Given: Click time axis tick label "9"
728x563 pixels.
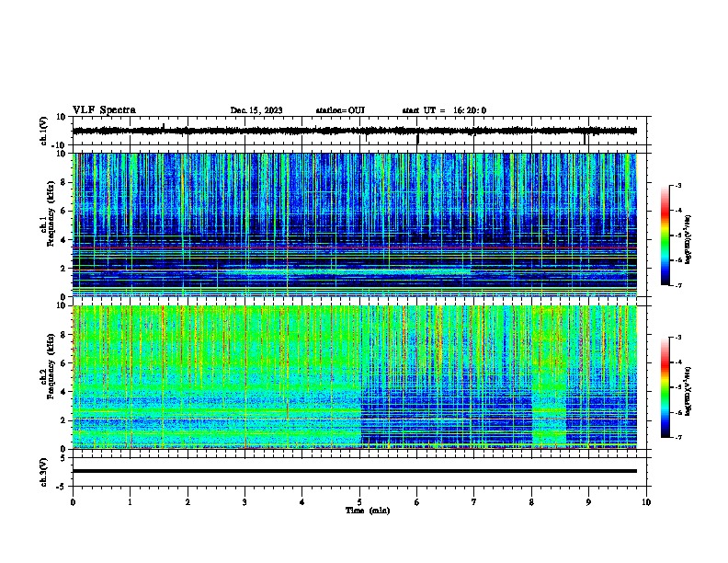Looking at the screenshot, I should click(588, 502).
